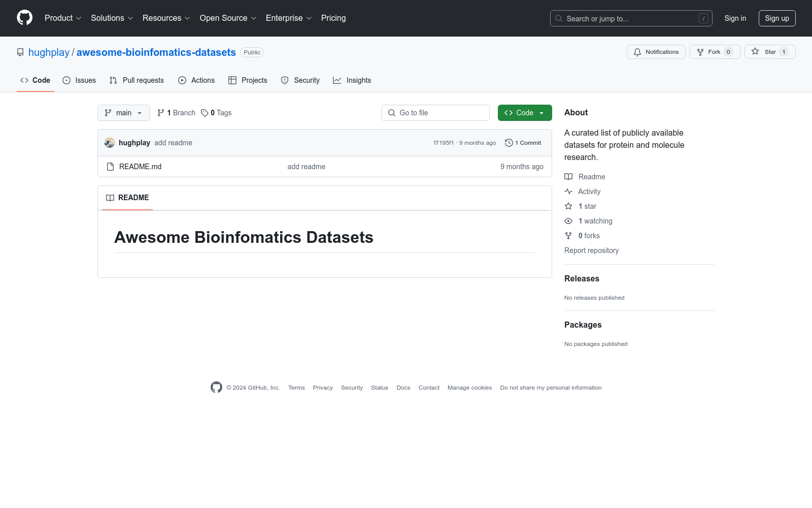Select the Code repository tab
This screenshot has width=812, height=508.
pos(35,80)
